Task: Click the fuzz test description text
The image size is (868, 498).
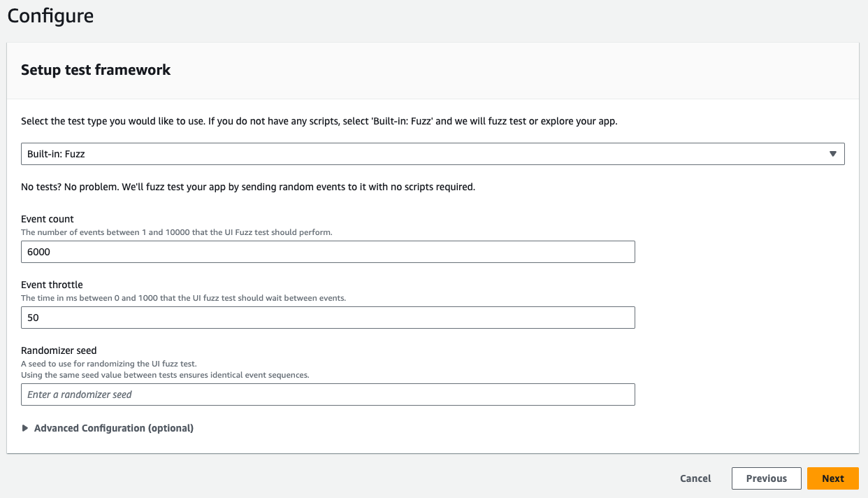Action: [x=247, y=187]
